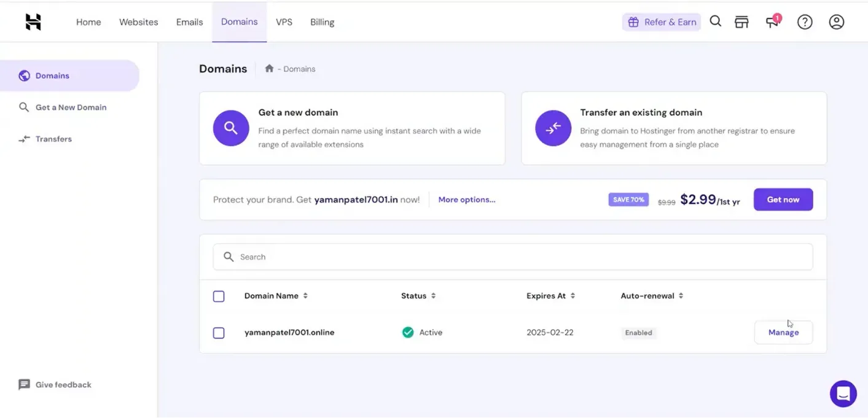The image size is (868, 418).
Task: Sort by Domain Name column arrows
Action: click(305, 296)
